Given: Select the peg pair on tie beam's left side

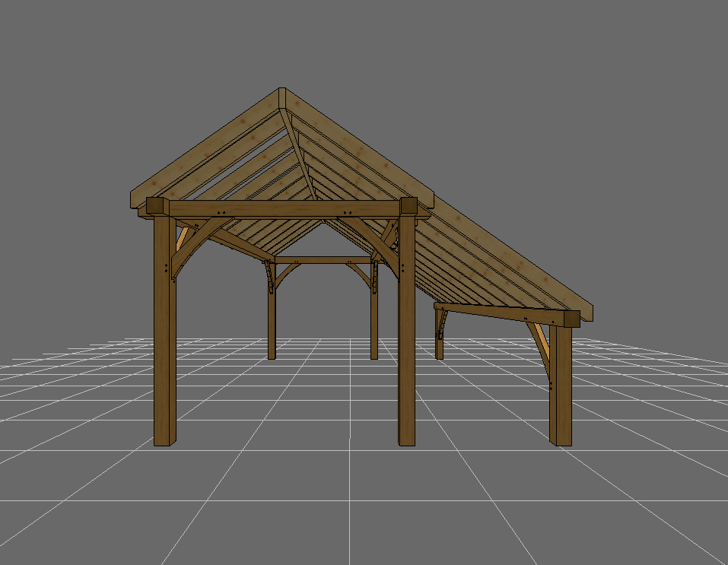Looking at the screenshot, I should [x=221, y=212].
